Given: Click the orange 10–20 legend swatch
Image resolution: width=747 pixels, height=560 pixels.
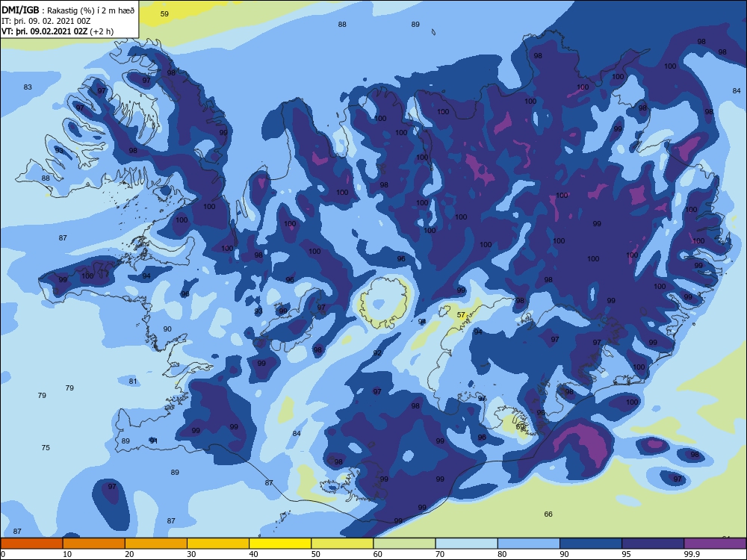Looking at the screenshot, I should click(94, 544).
